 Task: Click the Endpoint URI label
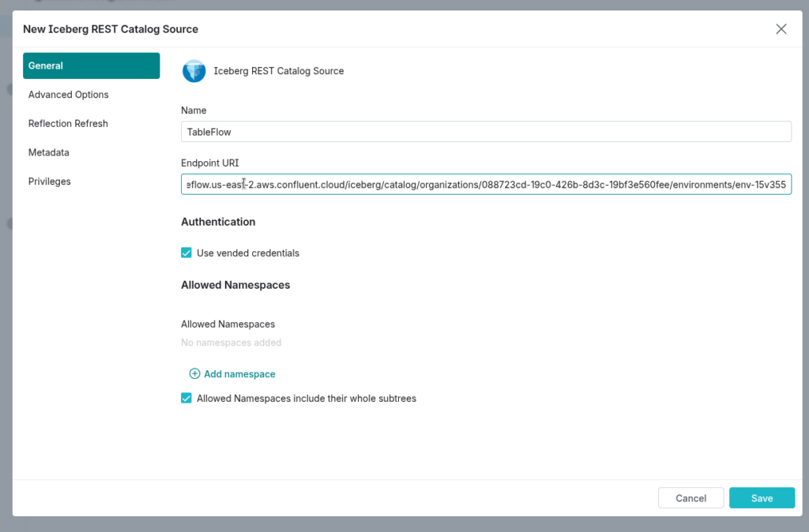209,163
